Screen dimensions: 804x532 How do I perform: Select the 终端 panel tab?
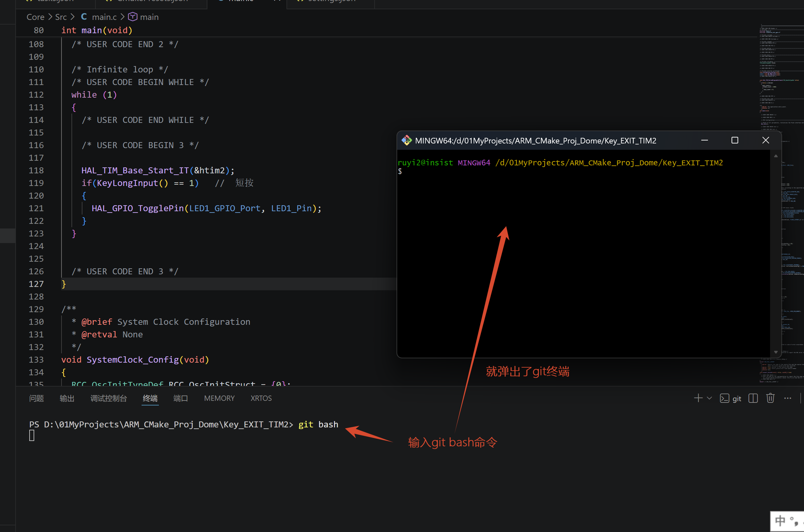coord(150,398)
